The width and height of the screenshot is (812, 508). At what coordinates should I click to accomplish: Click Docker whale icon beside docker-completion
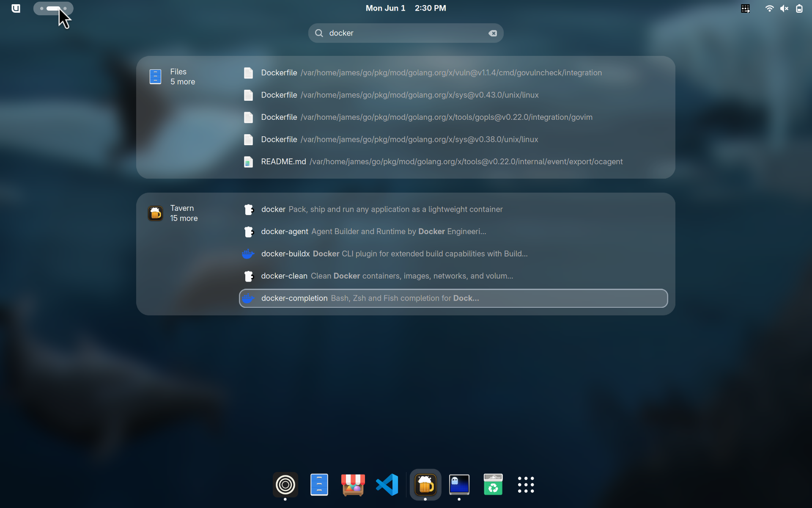pyautogui.click(x=248, y=298)
